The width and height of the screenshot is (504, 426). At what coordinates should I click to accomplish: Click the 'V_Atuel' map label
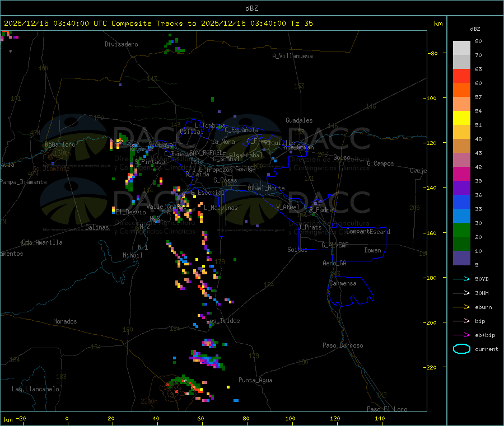(x=288, y=207)
